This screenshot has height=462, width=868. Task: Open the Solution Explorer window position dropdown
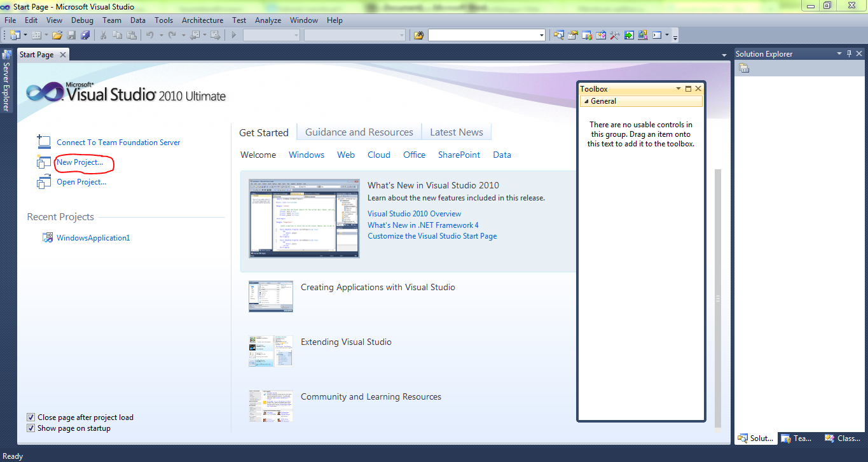(x=839, y=53)
